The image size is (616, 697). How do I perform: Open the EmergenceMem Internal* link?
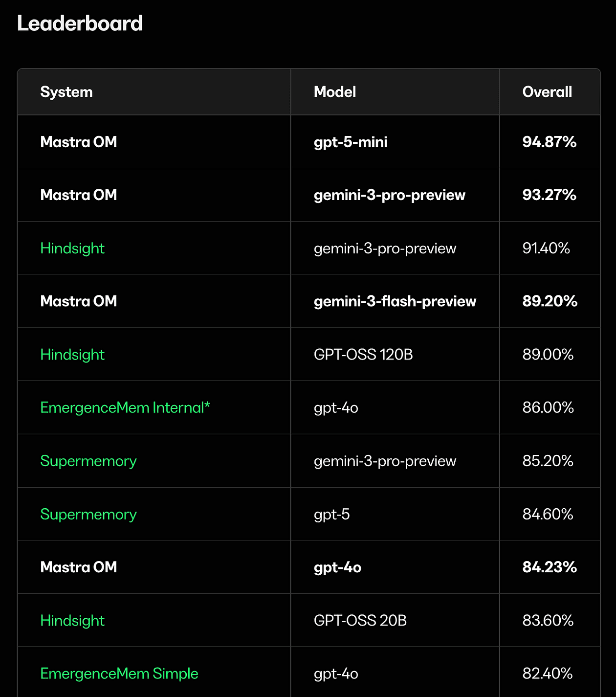coord(125,408)
